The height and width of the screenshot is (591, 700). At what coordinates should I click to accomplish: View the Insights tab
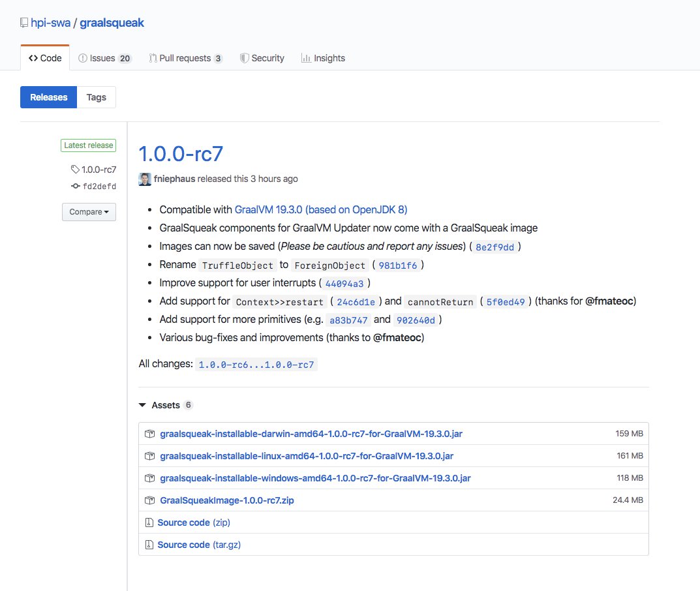[323, 58]
